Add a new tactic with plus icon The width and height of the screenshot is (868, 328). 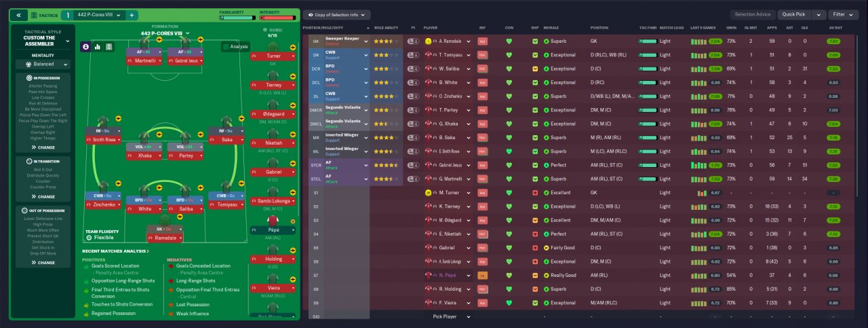[x=132, y=14]
